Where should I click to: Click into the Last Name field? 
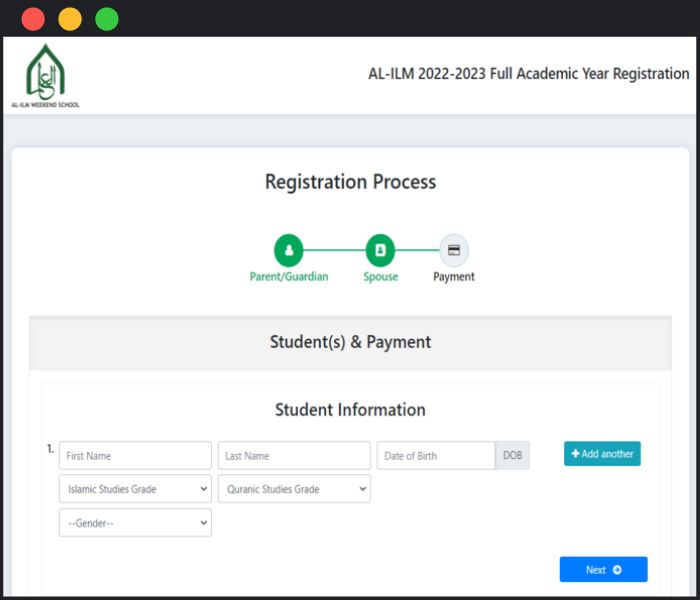point(294,456)
